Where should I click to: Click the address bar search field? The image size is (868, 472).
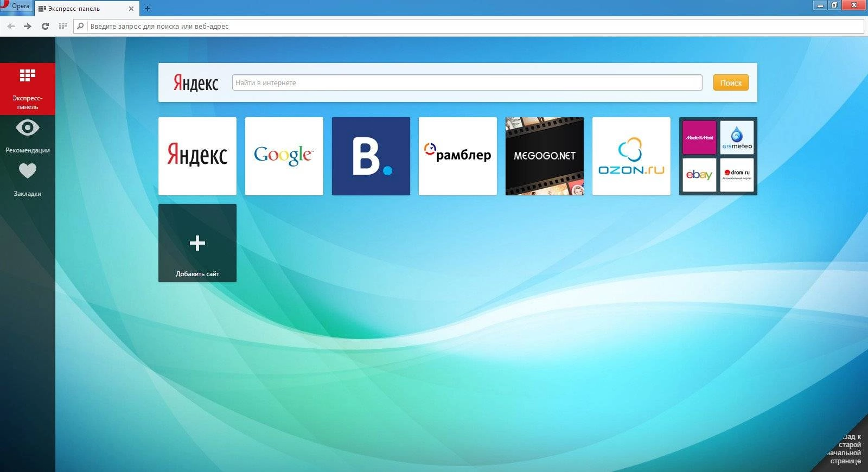pos(469,26)
